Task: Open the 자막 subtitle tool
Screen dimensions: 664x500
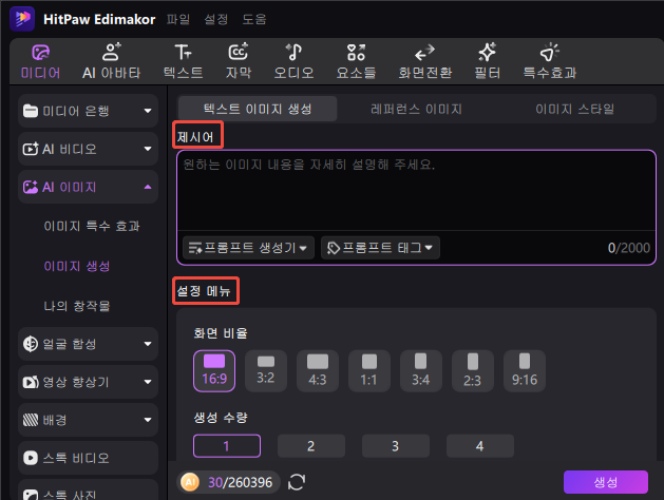Action: click(238, 53)
